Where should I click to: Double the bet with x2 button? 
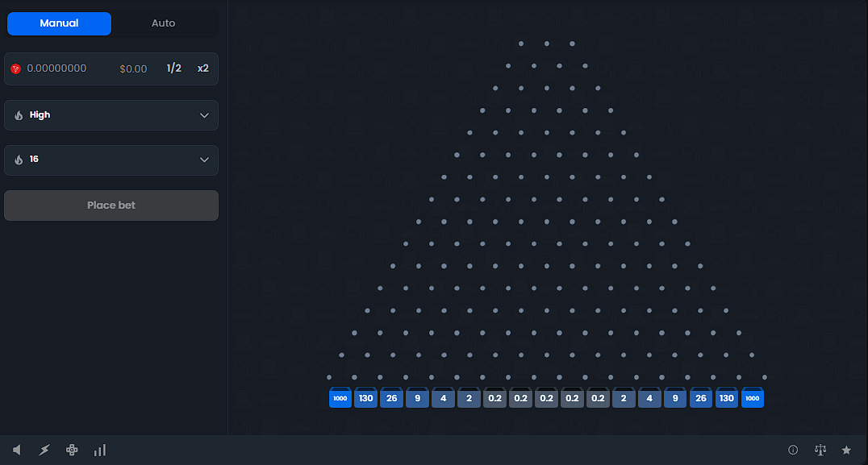[203, 69]
